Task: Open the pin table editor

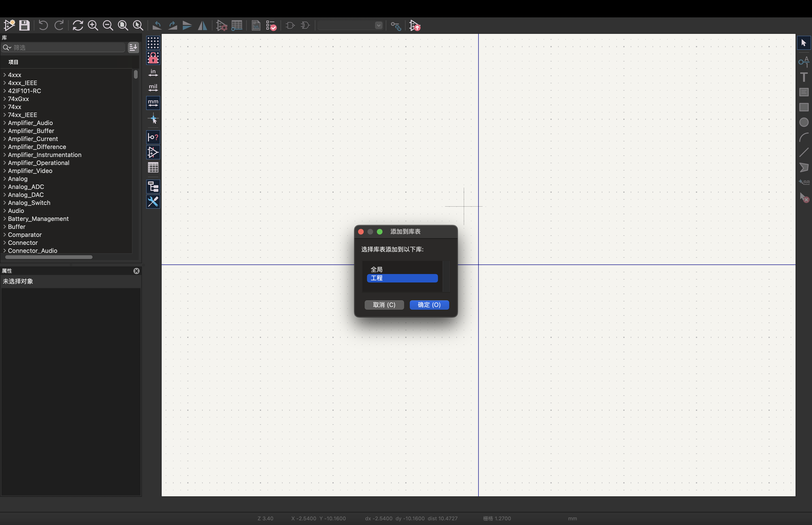Action: 237,25
